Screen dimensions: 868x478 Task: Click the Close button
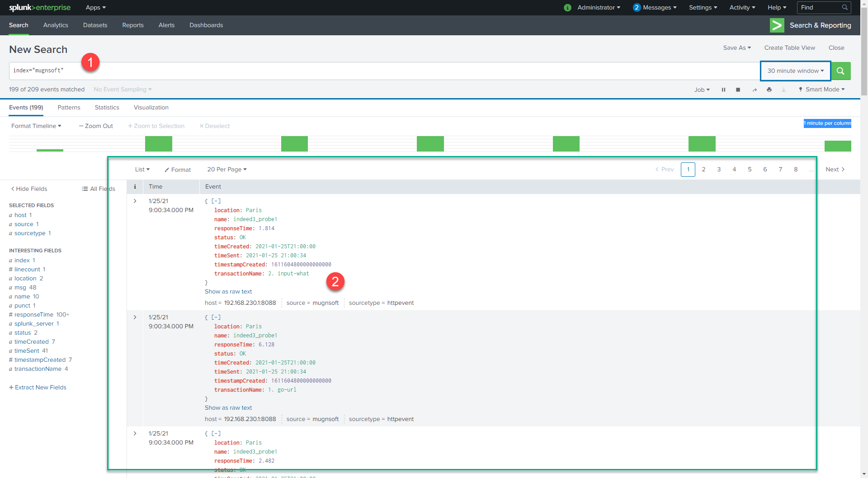[x=836, y=48]
